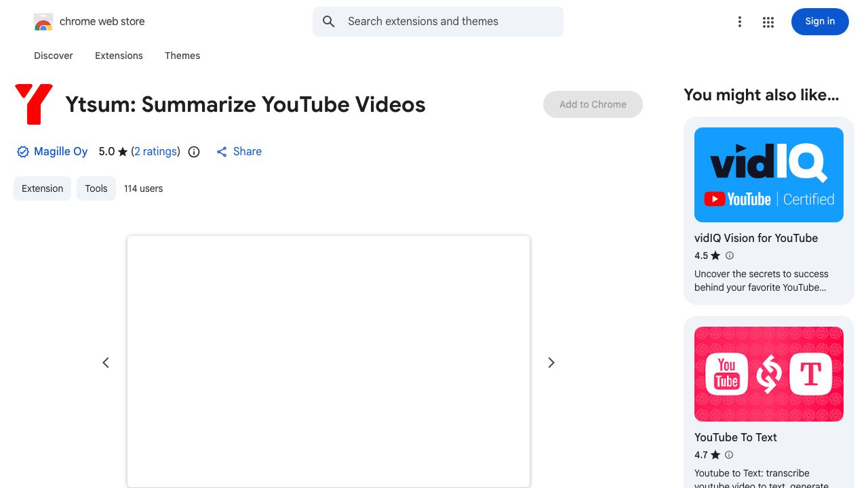Open the Google apps grid

(768, 22)
